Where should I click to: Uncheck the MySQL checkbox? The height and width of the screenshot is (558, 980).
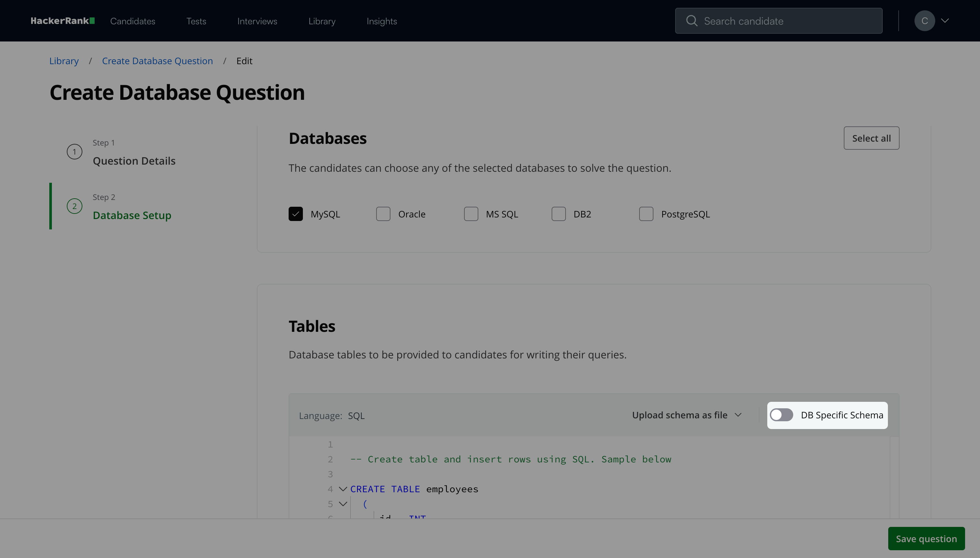click(x=296, y=214)
